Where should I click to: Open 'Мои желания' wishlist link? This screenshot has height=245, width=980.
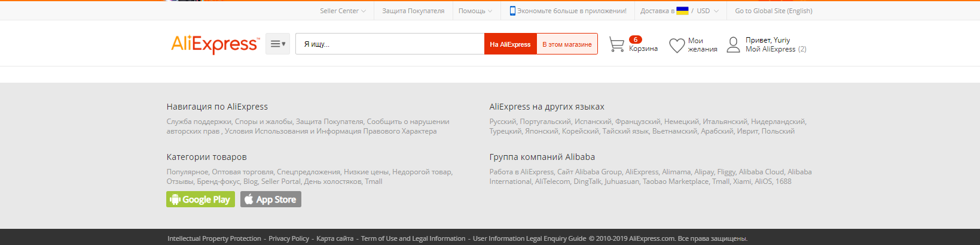click(x=703, y=45)
